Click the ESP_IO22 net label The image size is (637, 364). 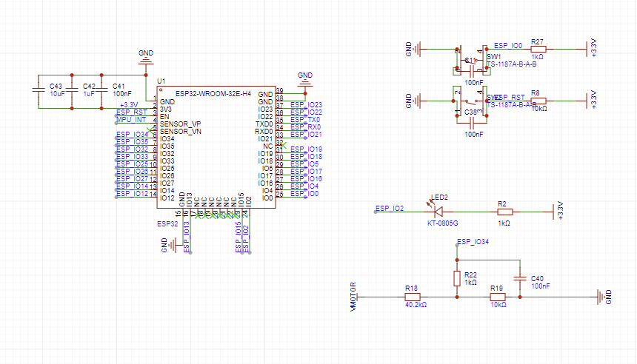pos(307,112)
